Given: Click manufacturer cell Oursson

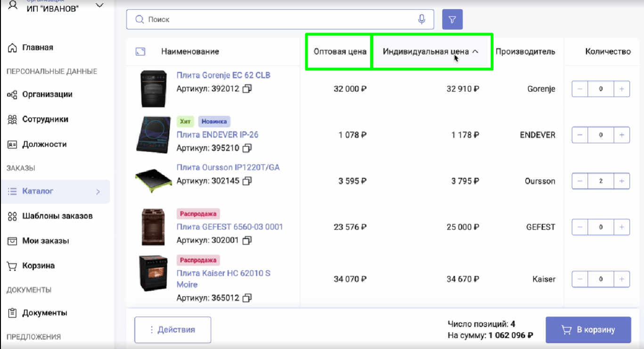Looking at the screenshot, I should (x=540, y=181).
